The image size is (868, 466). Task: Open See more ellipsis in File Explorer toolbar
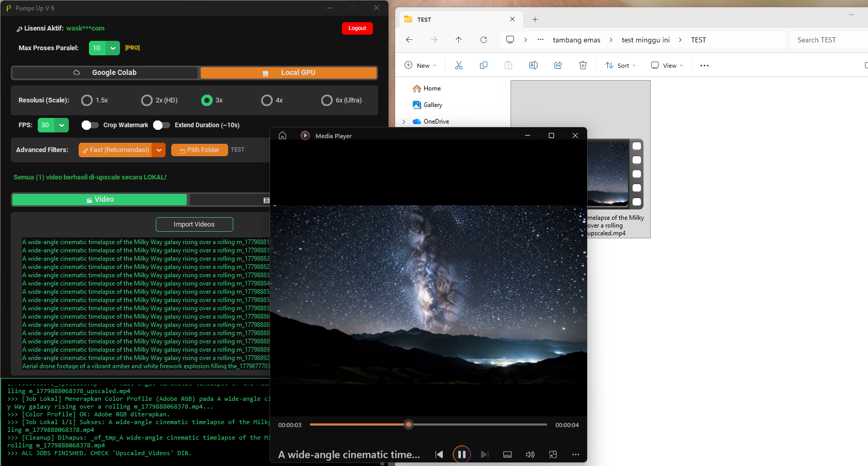tap(705, 66)
